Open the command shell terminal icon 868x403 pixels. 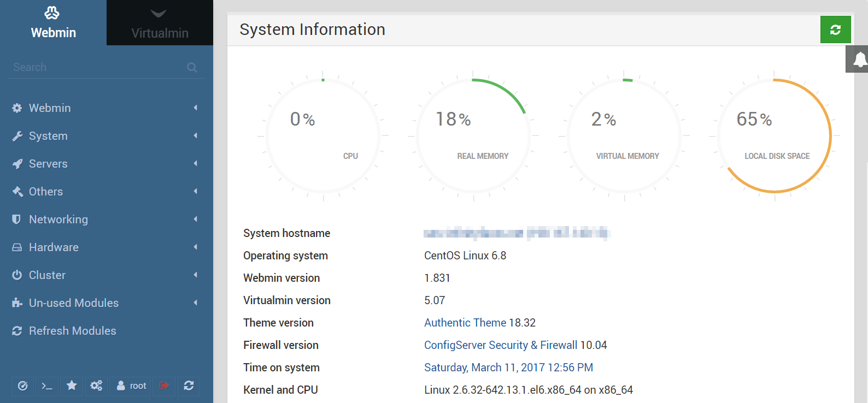click(47, 386)
